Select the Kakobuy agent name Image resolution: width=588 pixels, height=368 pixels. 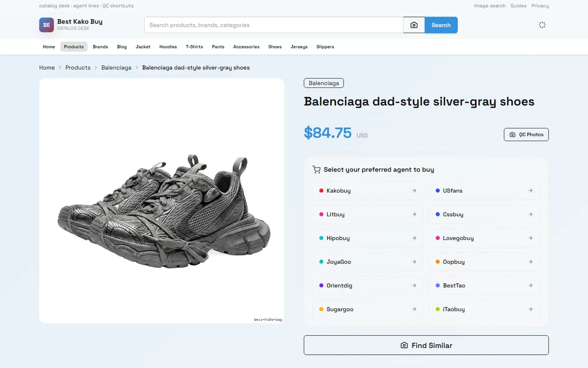click(x=339, y=190)
